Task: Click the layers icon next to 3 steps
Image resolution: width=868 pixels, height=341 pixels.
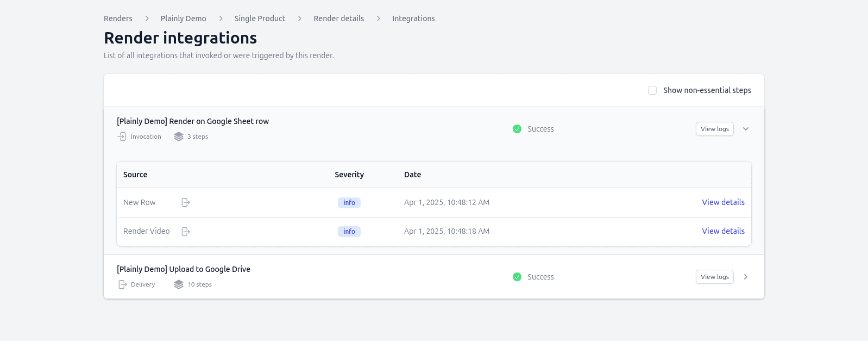Action: point(179,137)
